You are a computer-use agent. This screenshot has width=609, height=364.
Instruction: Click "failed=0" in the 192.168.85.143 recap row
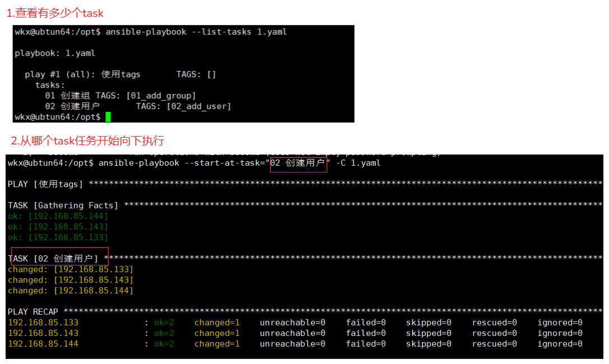pyautogui.click(x=366, y=333)
